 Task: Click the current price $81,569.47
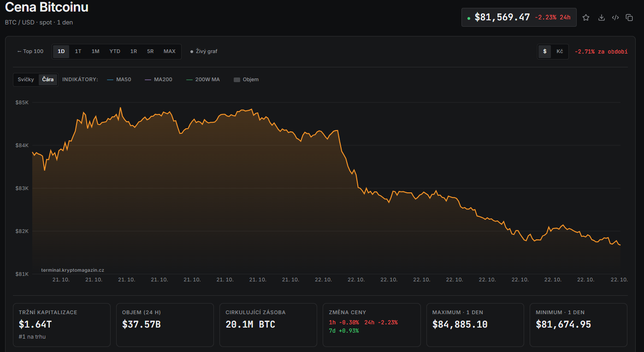point(502,18)
